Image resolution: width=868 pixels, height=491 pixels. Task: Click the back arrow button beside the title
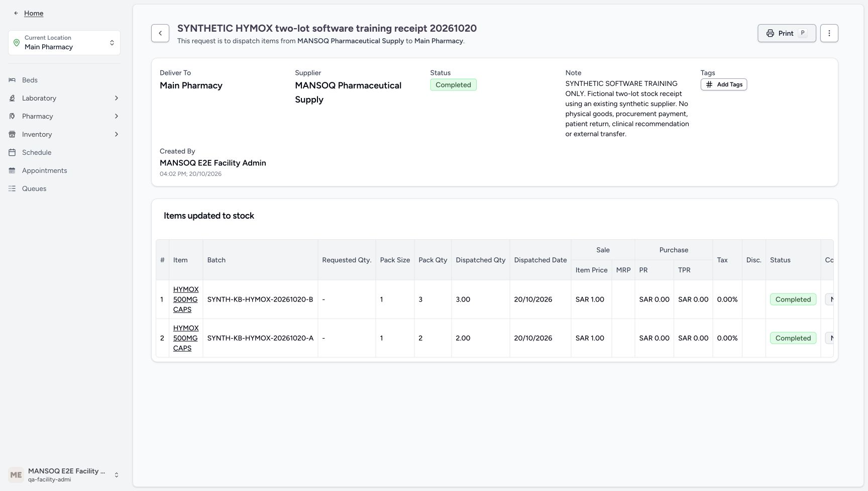tap(160, 33)
